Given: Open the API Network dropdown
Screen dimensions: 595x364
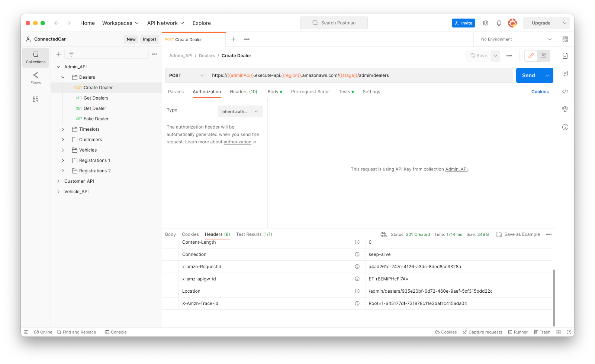Looking at the screenshot, I should 165,23.
